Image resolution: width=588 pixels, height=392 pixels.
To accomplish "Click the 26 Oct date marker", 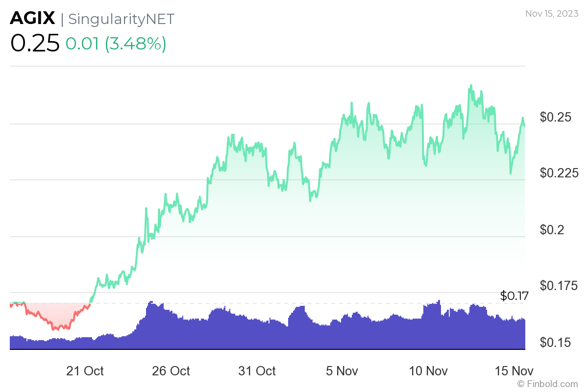I will coord(171,371).
